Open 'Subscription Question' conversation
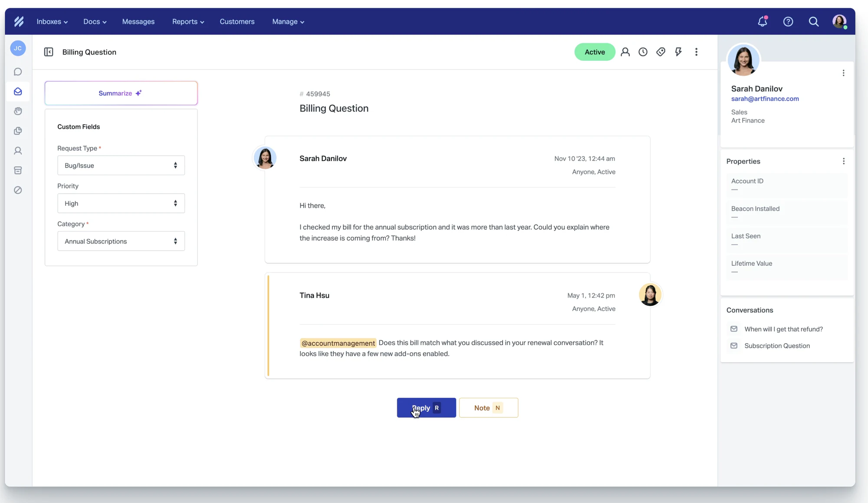The height and width of the screenshot is (503, 868). 777,346
